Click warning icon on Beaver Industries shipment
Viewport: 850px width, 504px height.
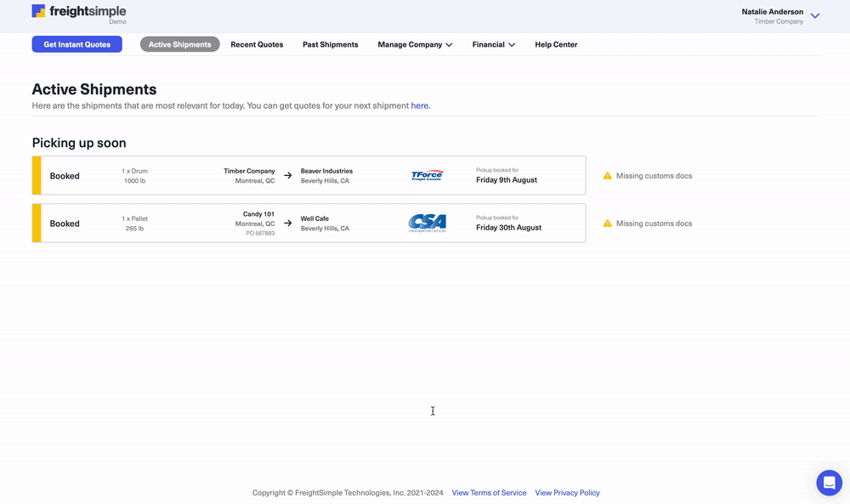(607, 176)
